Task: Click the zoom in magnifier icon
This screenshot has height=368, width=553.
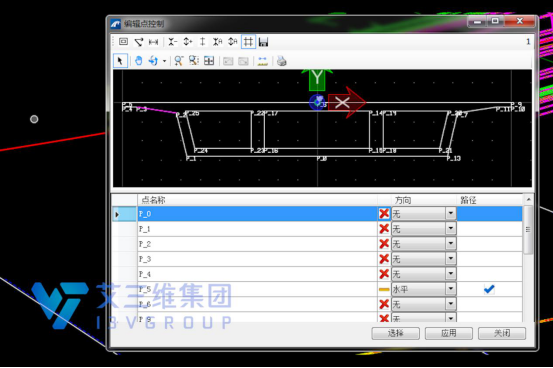Action: (179, 61)
